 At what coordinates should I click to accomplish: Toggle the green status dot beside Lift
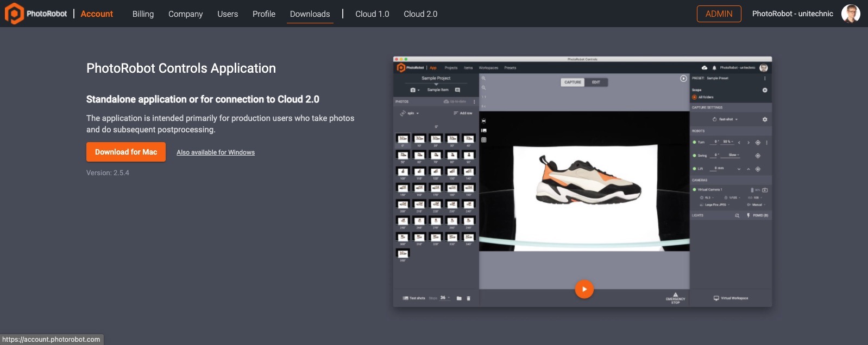694,169
